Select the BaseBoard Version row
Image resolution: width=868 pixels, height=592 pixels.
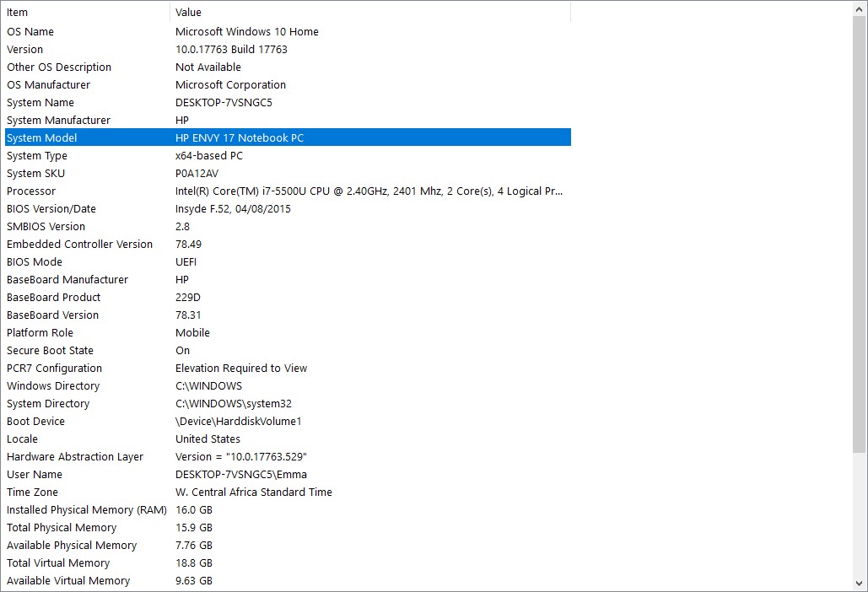click(x=288, y=315)
